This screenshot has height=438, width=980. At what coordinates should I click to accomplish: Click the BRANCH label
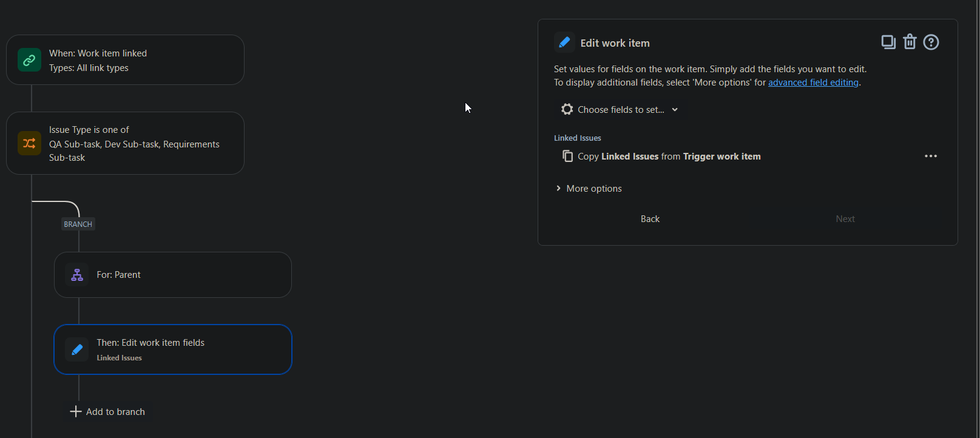tap(78, 224)
